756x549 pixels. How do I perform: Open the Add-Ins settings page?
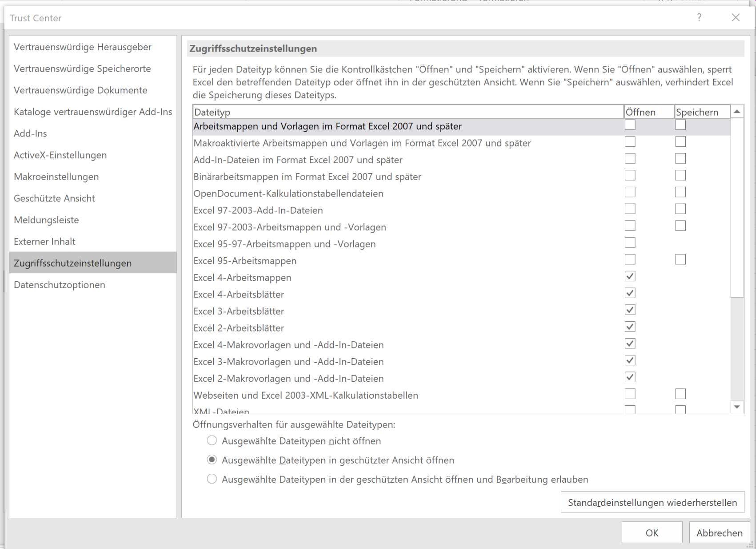pos(93,133)
